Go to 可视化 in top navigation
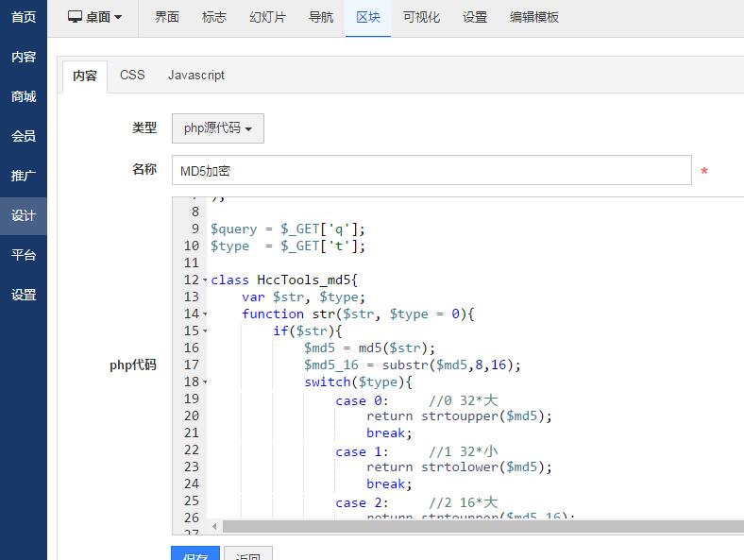Screen dimensions: 744x560 coord(421,17)
